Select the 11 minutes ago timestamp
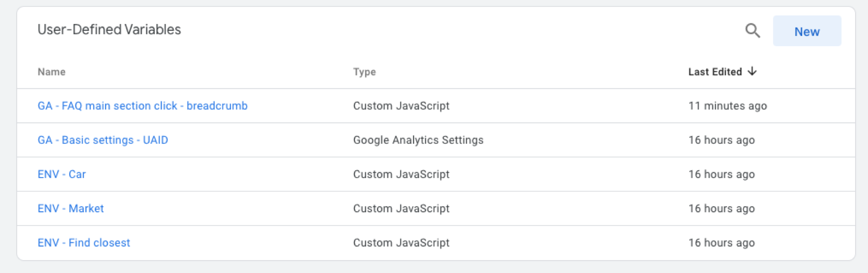Image resolution: width=868 pixels, height=273 pixels. pyautogui.click(x=728, y=106)
